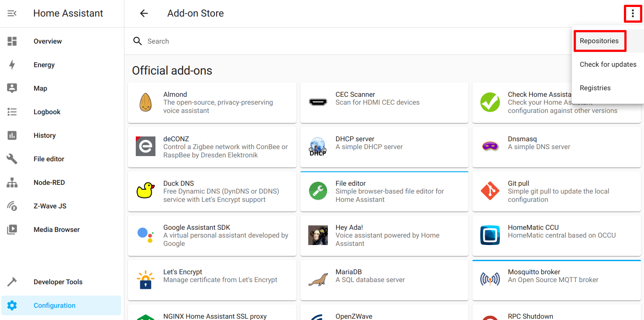Open the three-dot overflow menu
This screenshot has width=644, height=320.
(633, 14)
